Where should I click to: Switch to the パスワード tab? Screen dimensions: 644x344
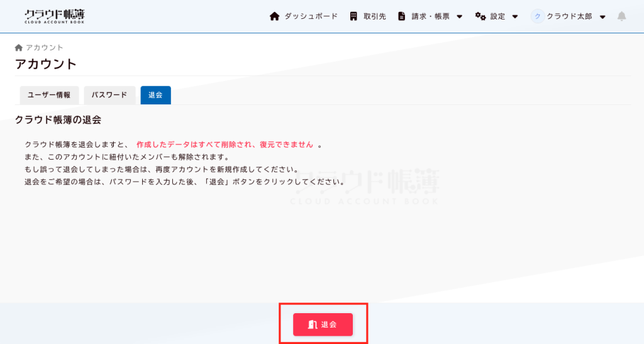point(109,95)
